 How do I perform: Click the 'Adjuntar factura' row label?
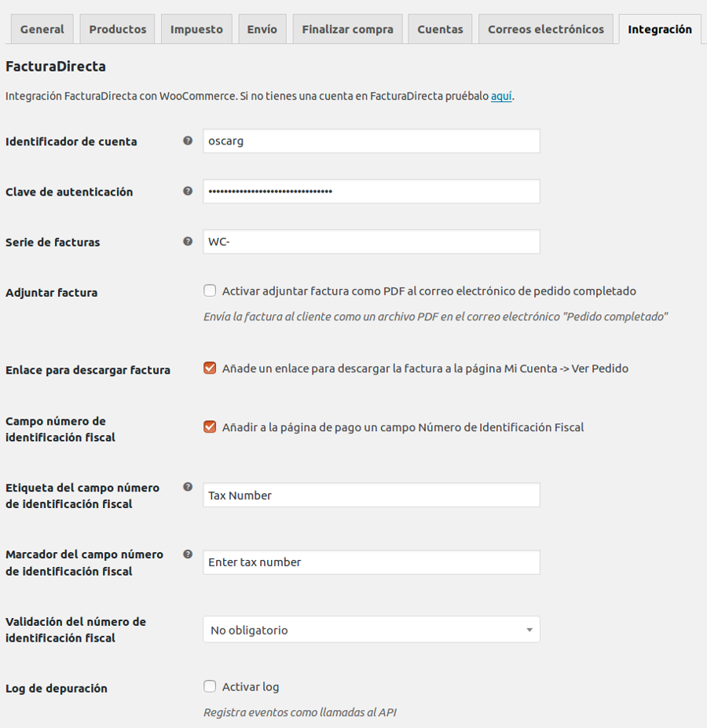point(52,292)
